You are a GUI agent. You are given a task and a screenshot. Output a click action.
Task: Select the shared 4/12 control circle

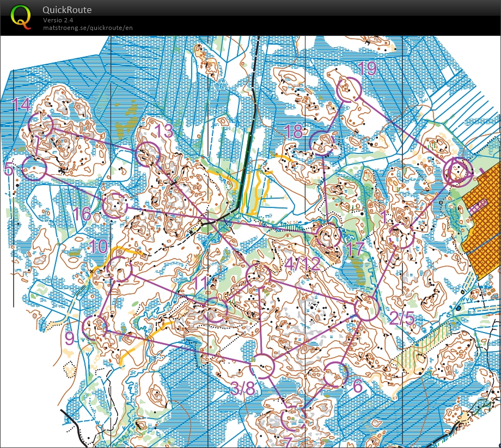point(259,275)
